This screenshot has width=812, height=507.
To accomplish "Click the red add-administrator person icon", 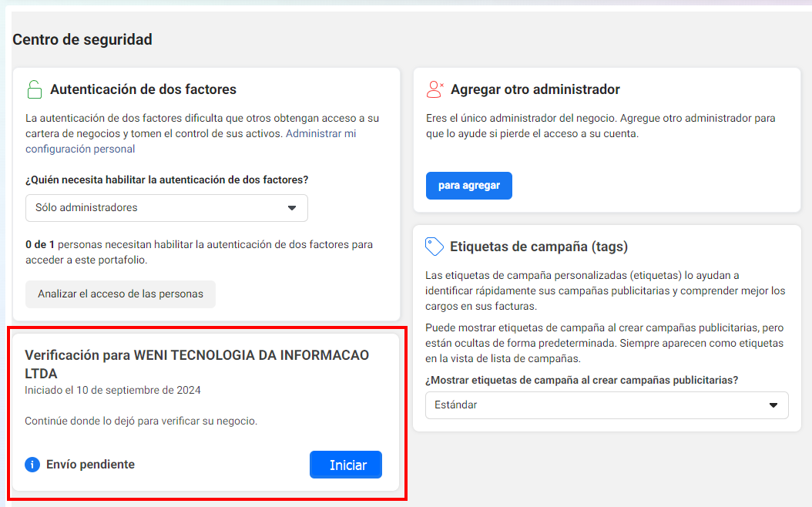I will point(435,89).
